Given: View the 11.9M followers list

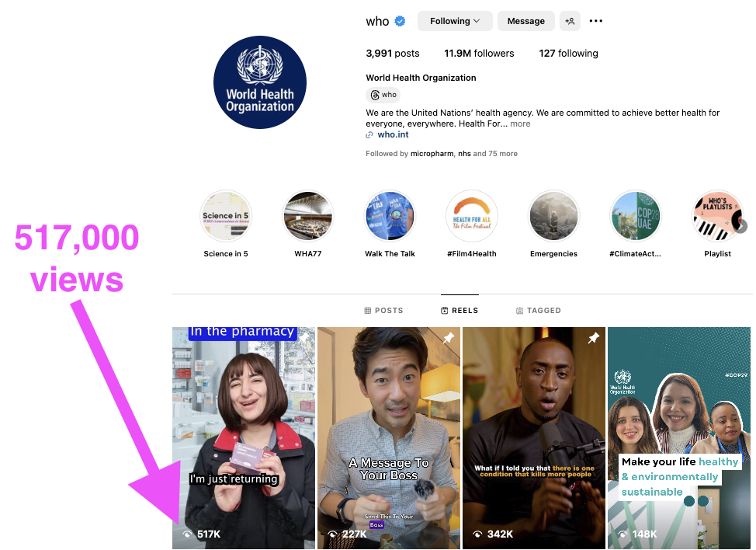Looking at the screenshot, I should [x=479, y=53].
